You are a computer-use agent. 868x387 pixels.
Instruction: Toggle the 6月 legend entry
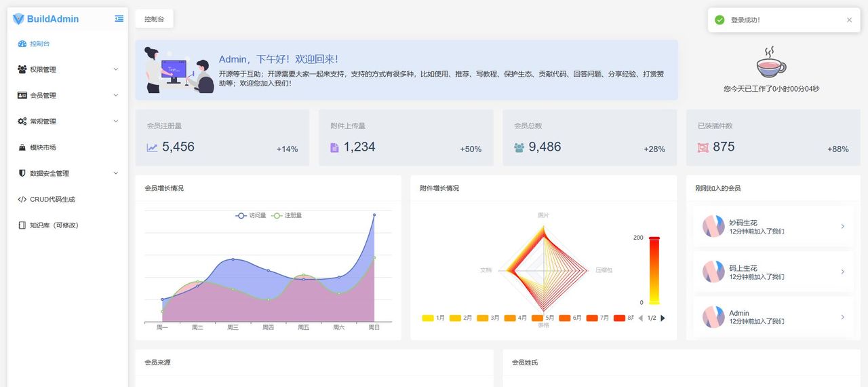(x=570, y=318)
